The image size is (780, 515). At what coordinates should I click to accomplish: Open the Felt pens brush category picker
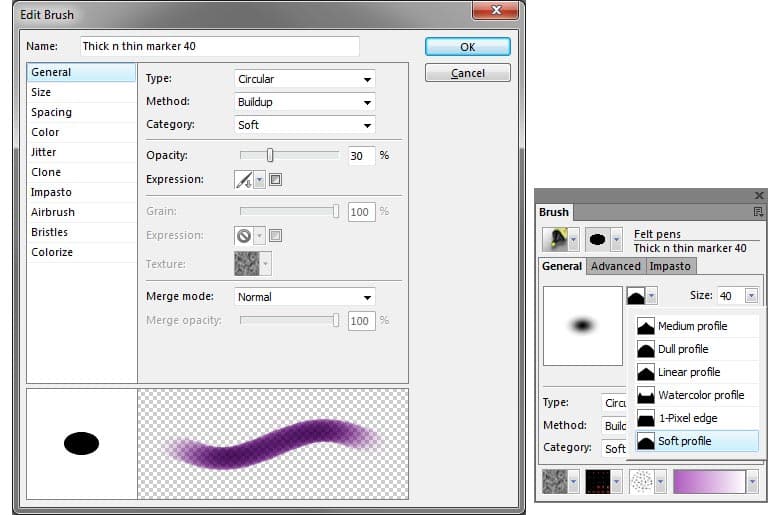click(560, 240)
